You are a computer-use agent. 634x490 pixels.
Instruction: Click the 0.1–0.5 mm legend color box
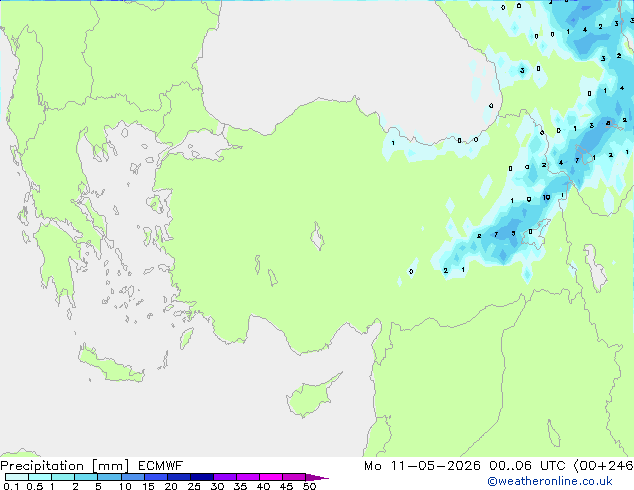[x=17, y=477]
